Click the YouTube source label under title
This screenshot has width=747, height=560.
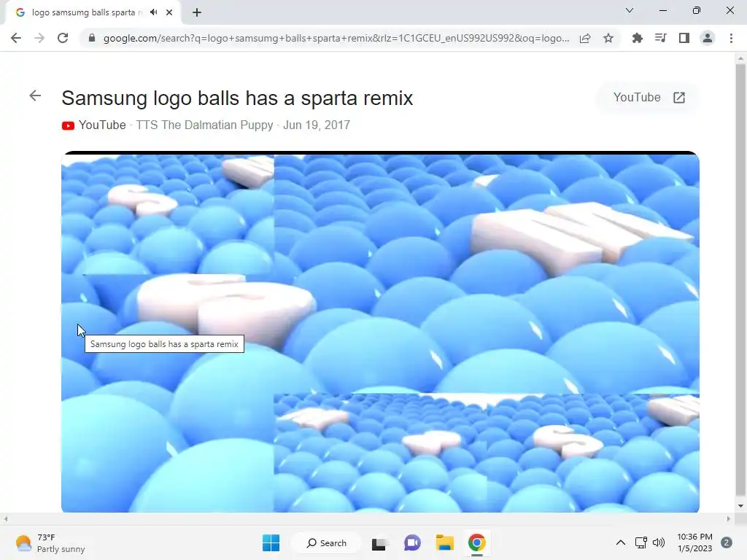(x=102, y=125)
